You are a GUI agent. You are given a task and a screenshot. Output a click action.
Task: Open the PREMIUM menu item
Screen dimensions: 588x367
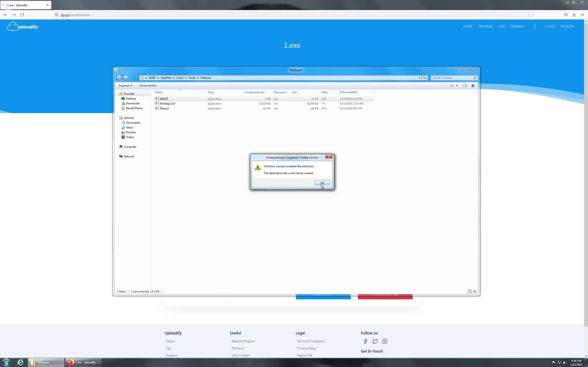click(x=486, y=26)
